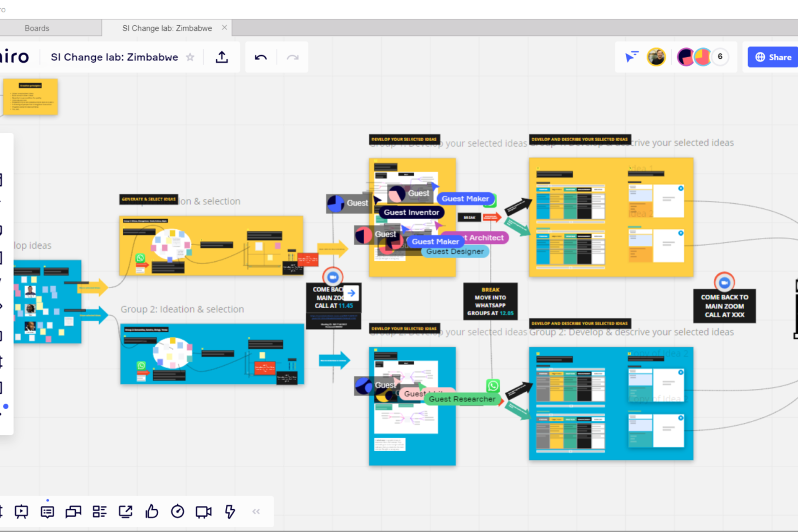This screenshot has width=798, height=532.
Task: Redo the last undone action
Action: click(x=293, y=57)
